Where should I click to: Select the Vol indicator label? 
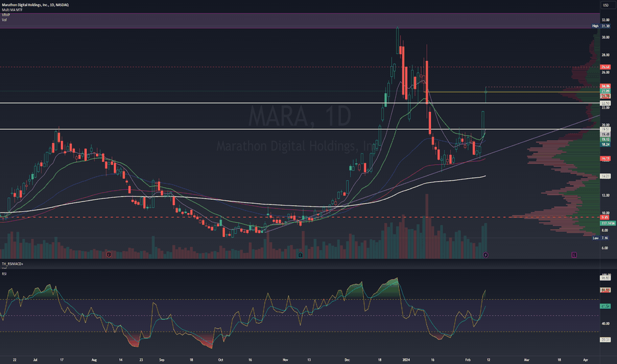[5, 20]
